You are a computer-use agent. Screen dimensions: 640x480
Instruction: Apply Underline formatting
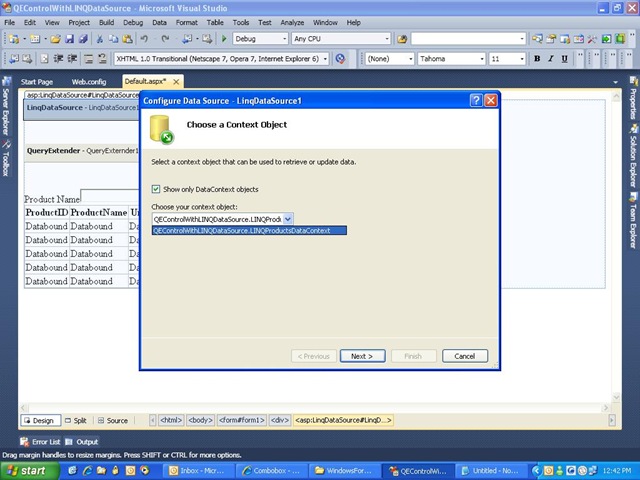pyautogui.click(x=564, y=59)
